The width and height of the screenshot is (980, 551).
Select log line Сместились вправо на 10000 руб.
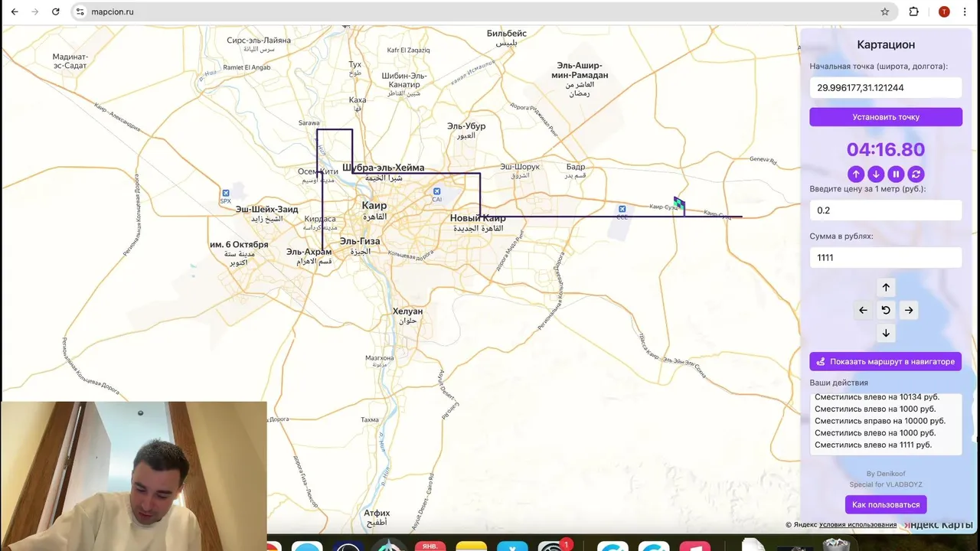pos(880,421)
